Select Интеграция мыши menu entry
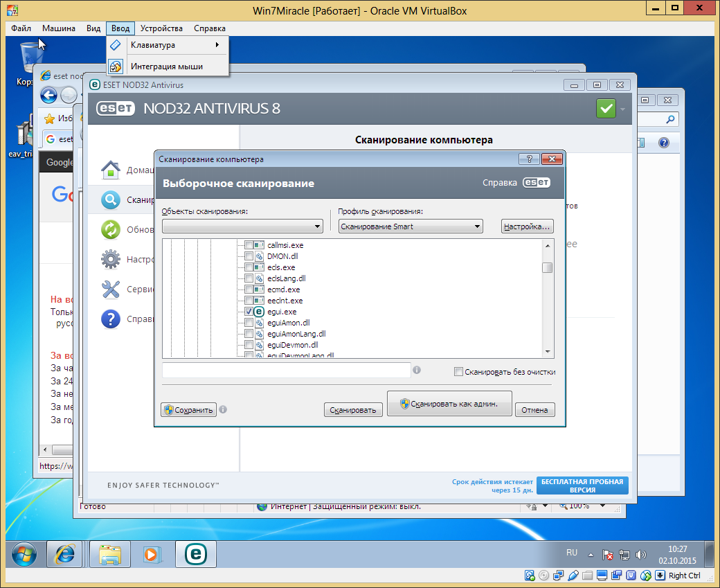The width and height of the screenshot is (720, 588). [x=168, y=66]
